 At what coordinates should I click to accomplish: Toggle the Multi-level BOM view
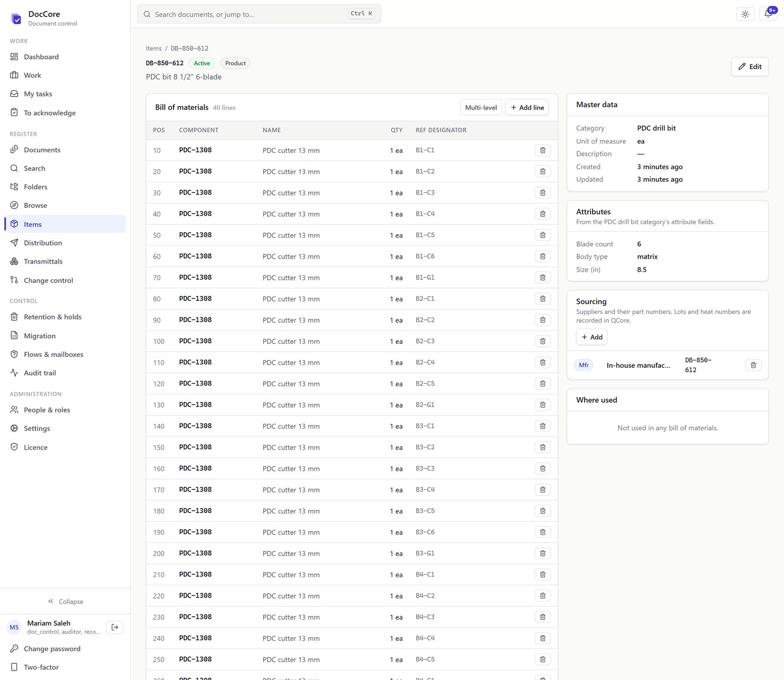click(481, 108)
